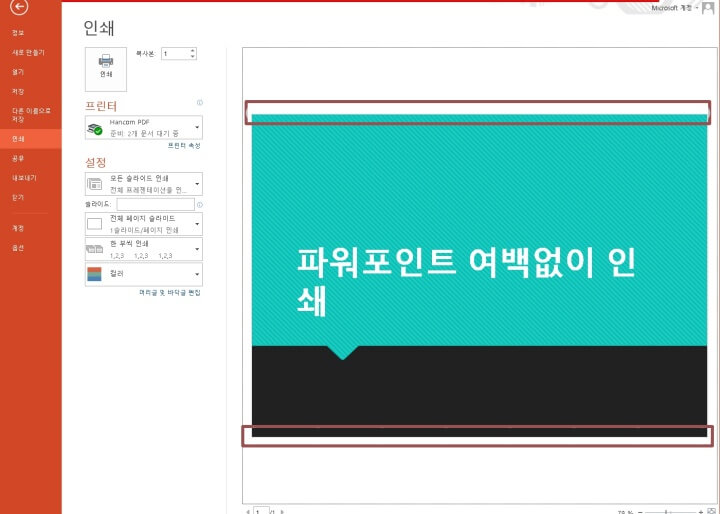Open 프린터 속성 printer properties link

[184, 146]
